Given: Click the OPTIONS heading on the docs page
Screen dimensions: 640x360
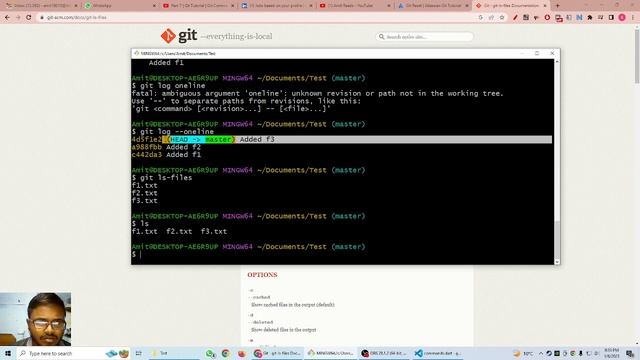Looking at the screenshot, I should [262, 275].
